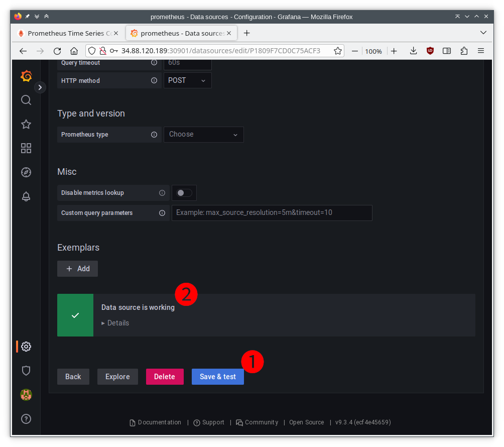Screen dimensions: 504x447
Task: Open the Server admin shield icon
Action: (26, 371)
